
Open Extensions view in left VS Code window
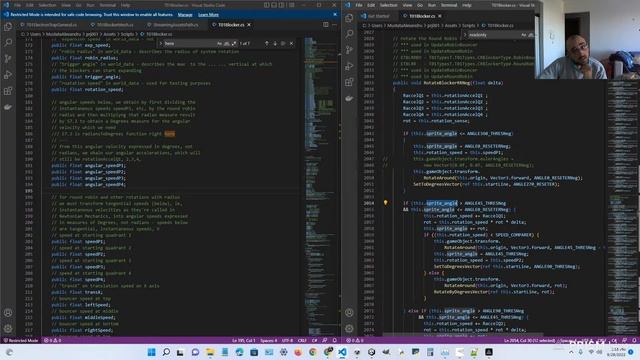click(x=8, y=91)
